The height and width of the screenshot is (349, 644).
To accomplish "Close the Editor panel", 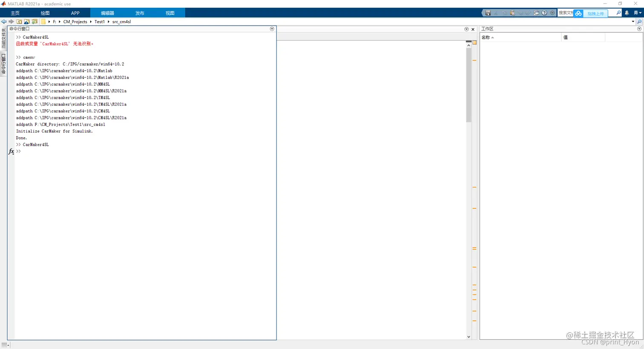I will pos(473,29).
